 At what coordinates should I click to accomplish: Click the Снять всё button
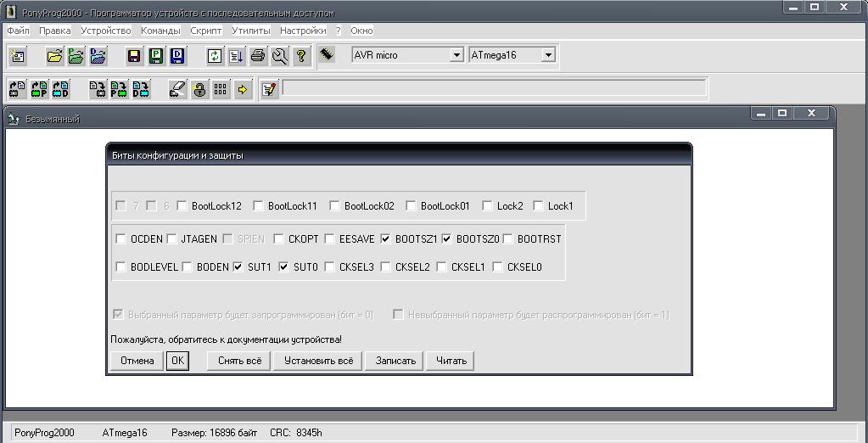238,361
